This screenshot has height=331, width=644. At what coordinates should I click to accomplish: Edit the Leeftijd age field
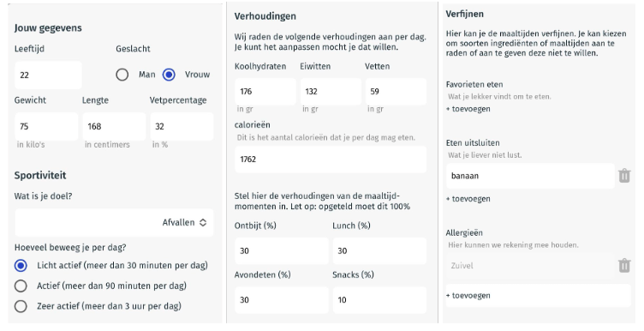pos(48,75)
